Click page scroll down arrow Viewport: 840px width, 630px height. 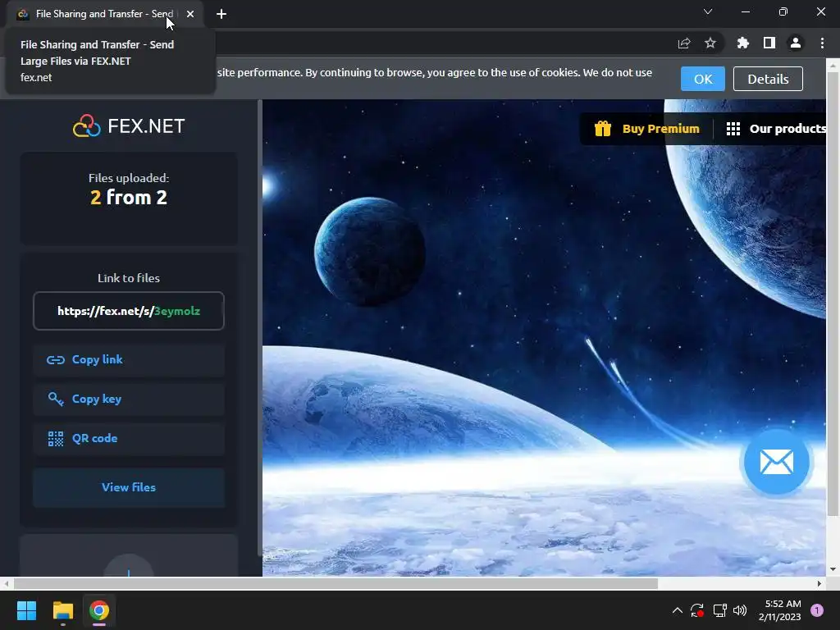click(833, 569)
